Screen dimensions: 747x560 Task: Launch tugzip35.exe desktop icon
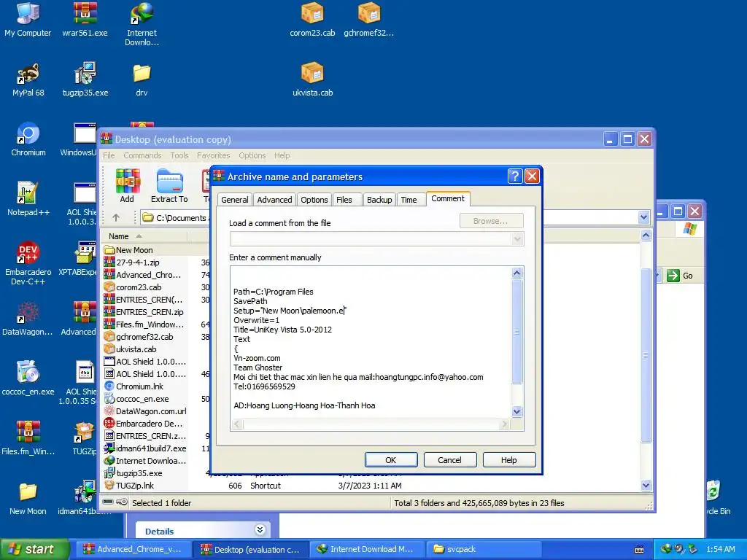click(85, 79)
